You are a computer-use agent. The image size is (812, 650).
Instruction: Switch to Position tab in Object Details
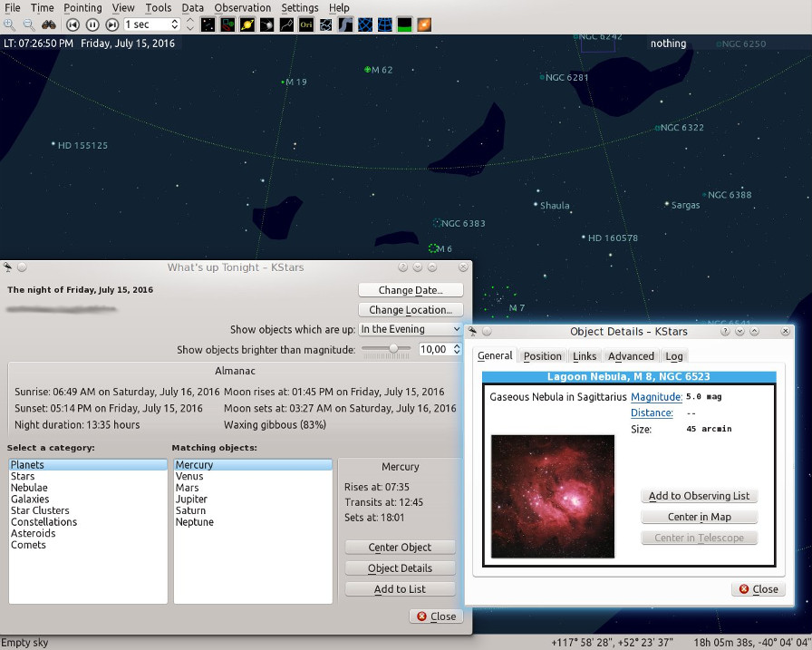[x=542, y=355]
